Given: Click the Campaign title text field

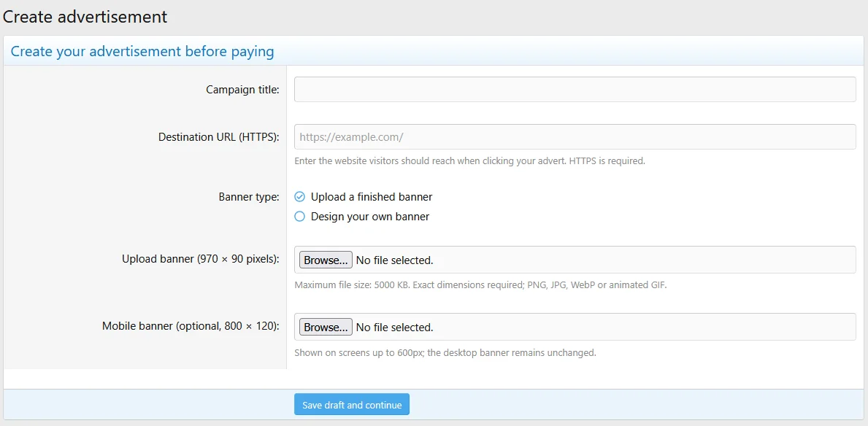Looking at the screenshot, I should click(575, 89).
